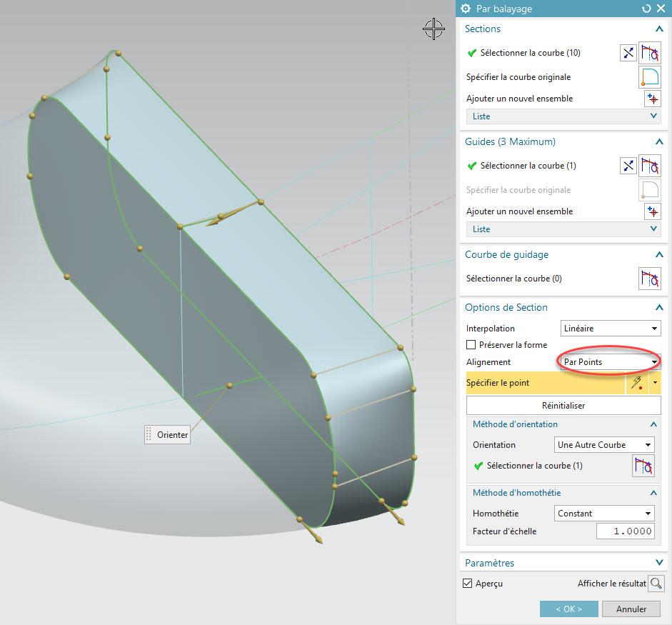Click the magnifier Afficher le résultat icon

655,584
